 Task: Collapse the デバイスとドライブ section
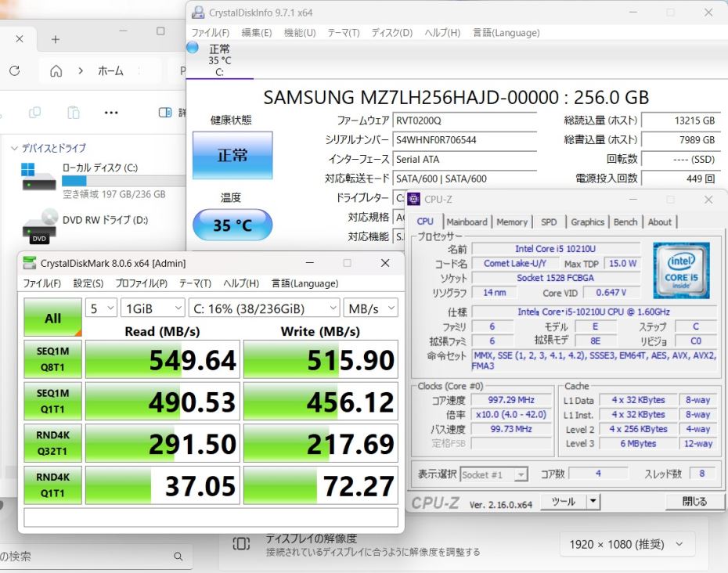pyautogui.click(x=14, y=148)
